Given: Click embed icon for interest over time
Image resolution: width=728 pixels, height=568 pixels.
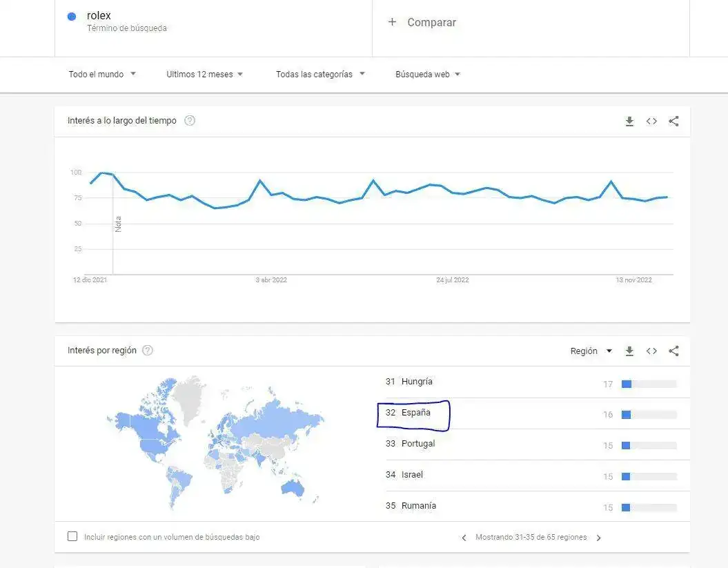Looking at the screenshot, I should [x=651, y=121].
